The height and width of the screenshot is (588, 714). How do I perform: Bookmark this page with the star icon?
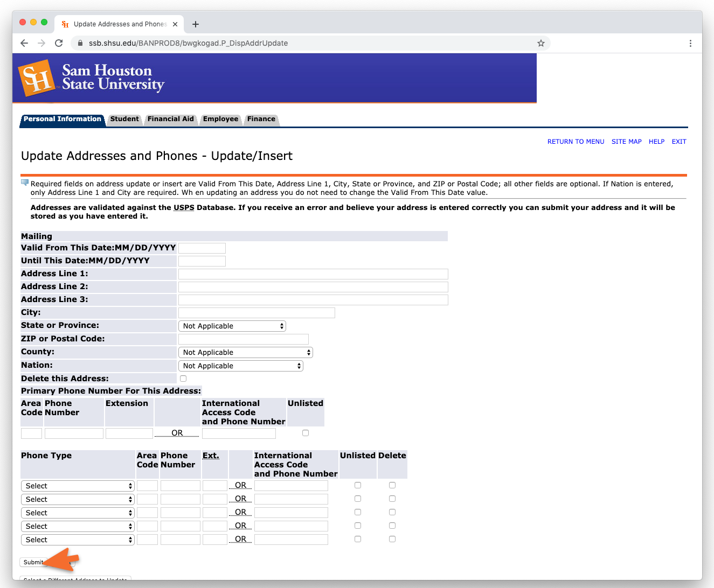(540, 43)
